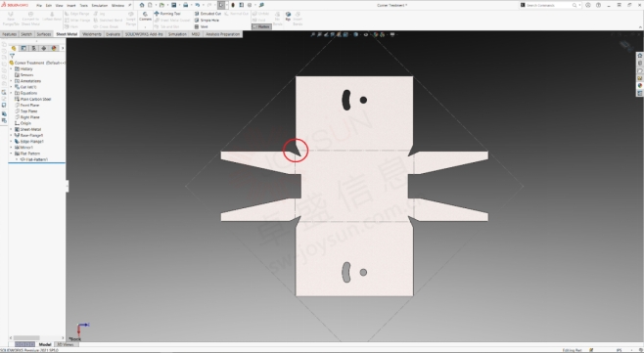Image resolution: width=644 pixels, height=353 pixels.
Task: Open the Corners dropdown arrow
Action: (x=145, y=26)
